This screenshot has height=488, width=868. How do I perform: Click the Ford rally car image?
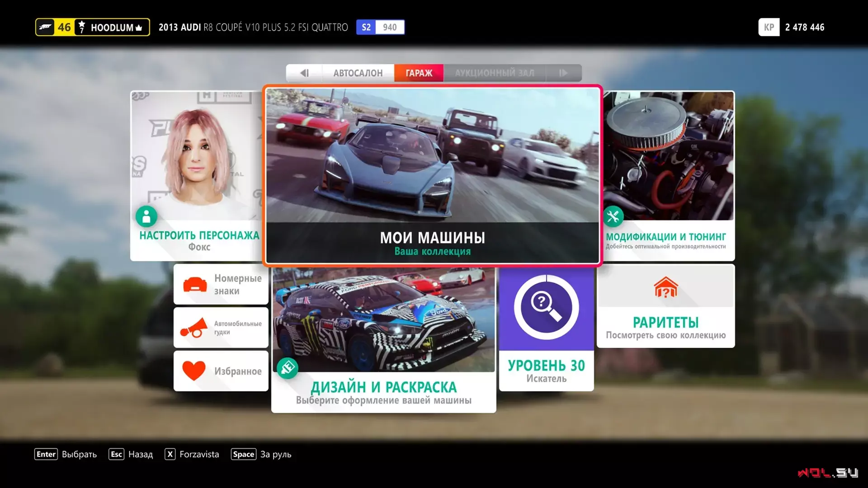384,320
